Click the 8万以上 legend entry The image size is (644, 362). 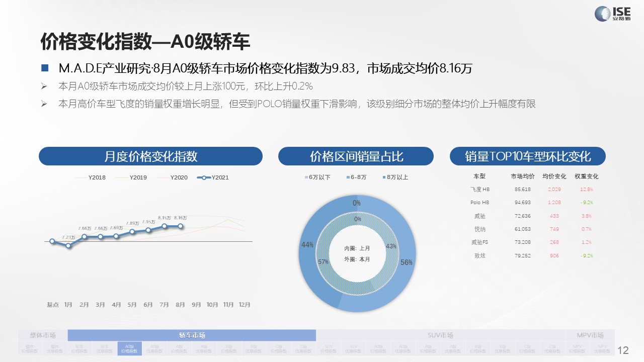point(395,177)
